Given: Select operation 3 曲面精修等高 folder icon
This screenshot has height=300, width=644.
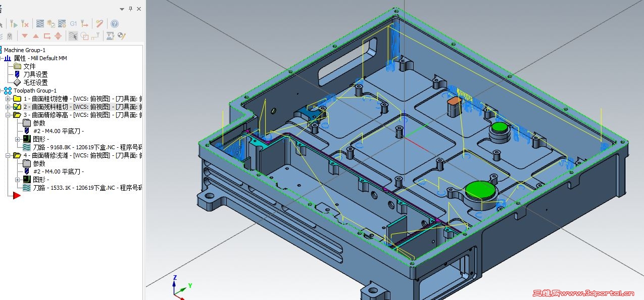Looking at the screenshot, I should [17, 115].
